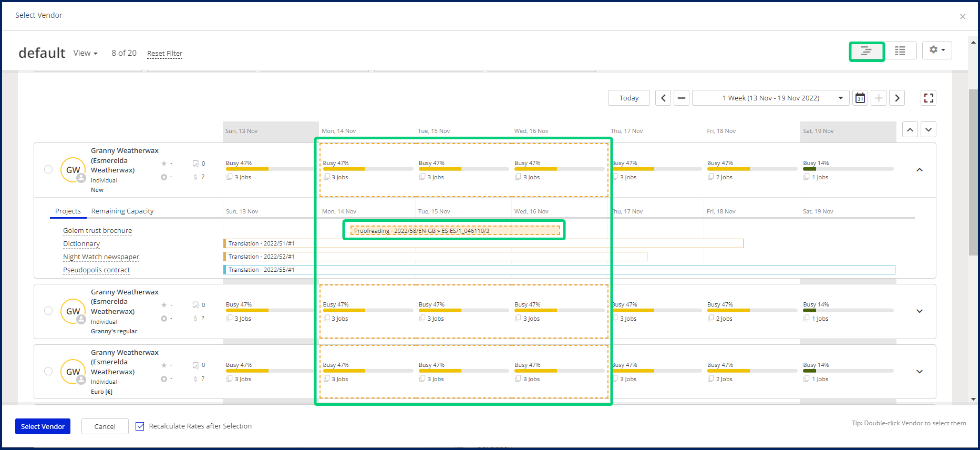Collapse the New vendor row
The height and width of the screenshot is (450, 980).
920,170
